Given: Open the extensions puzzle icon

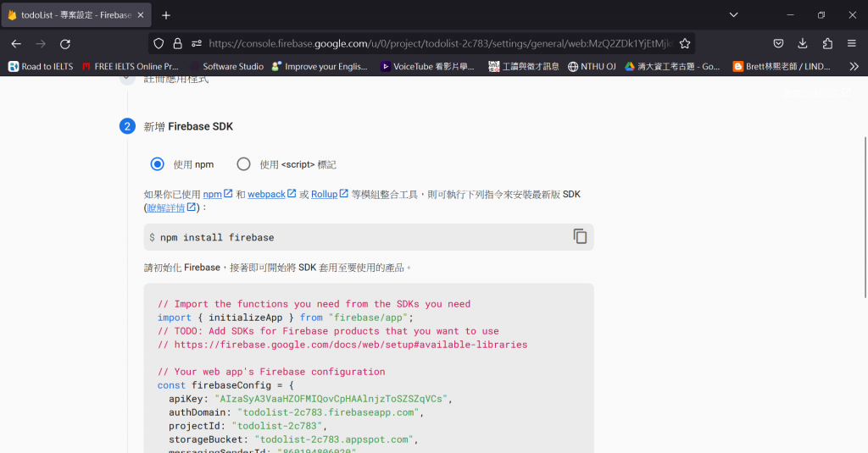Looking at the screenshot, I should pos(827,44).
